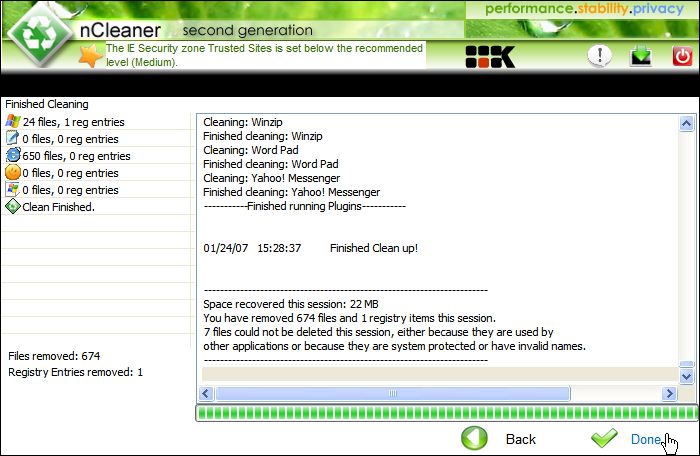Image resolution: width=700 pixels, height=456 pixels.
Task: Click the green download arrow icon
Action: click(641, 56)
